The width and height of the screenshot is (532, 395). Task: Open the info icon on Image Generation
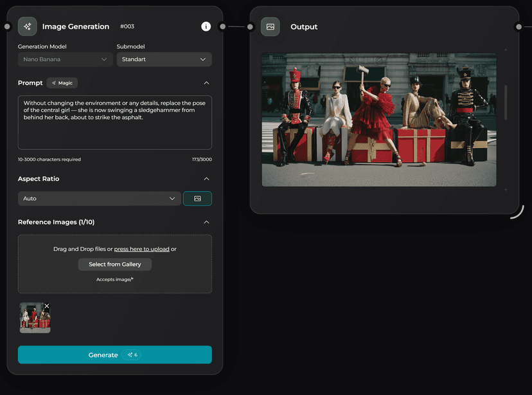(x=206, y=26)
